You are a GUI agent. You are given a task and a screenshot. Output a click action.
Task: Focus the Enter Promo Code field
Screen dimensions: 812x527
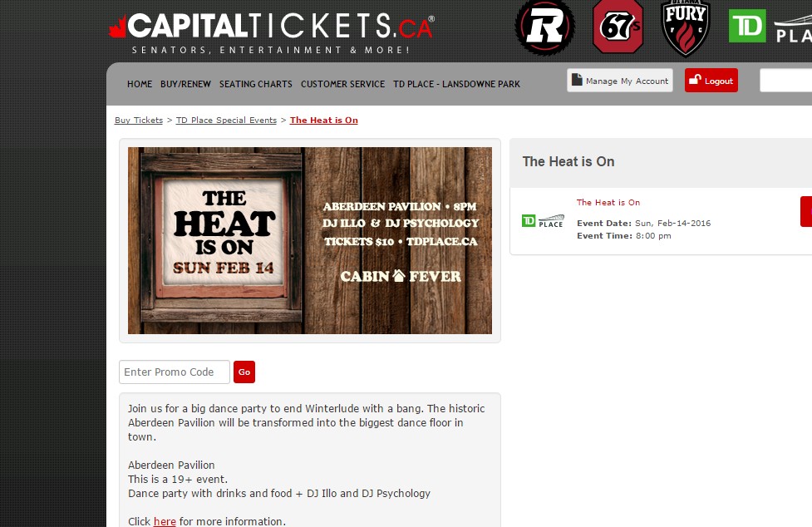point(175,372)
